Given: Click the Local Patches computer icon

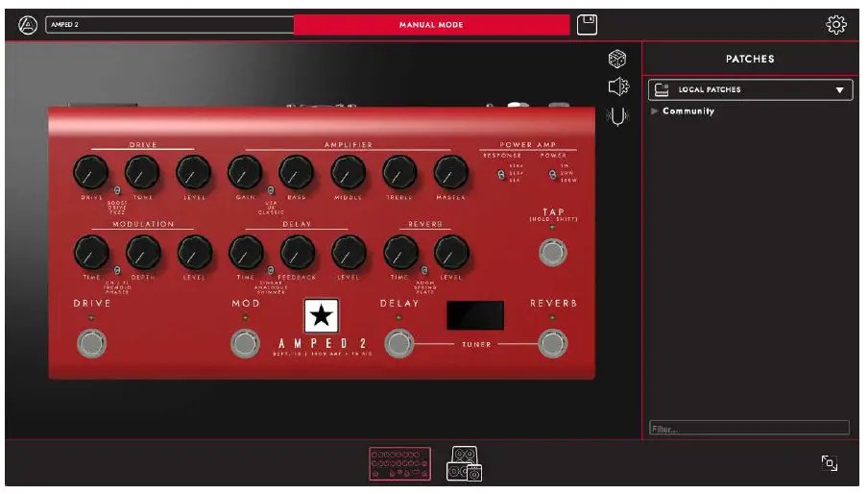Looking at the screenshot, I should click(662, 89).
